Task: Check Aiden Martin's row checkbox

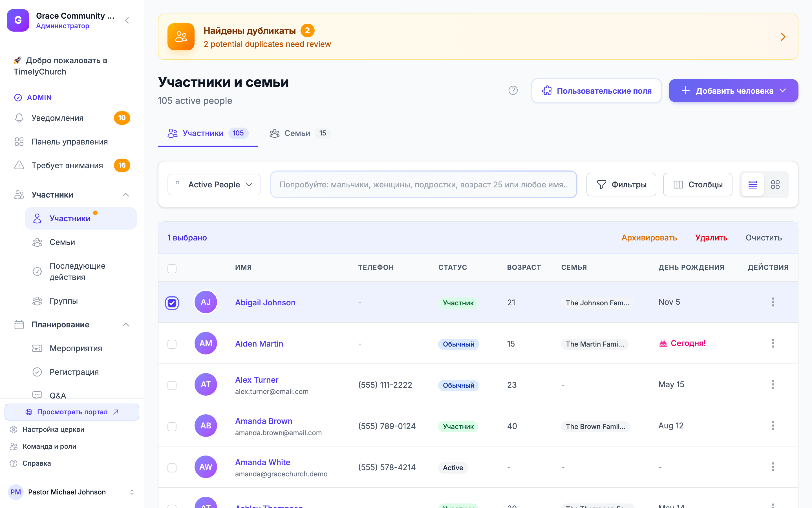Action: tap(172, 344)
